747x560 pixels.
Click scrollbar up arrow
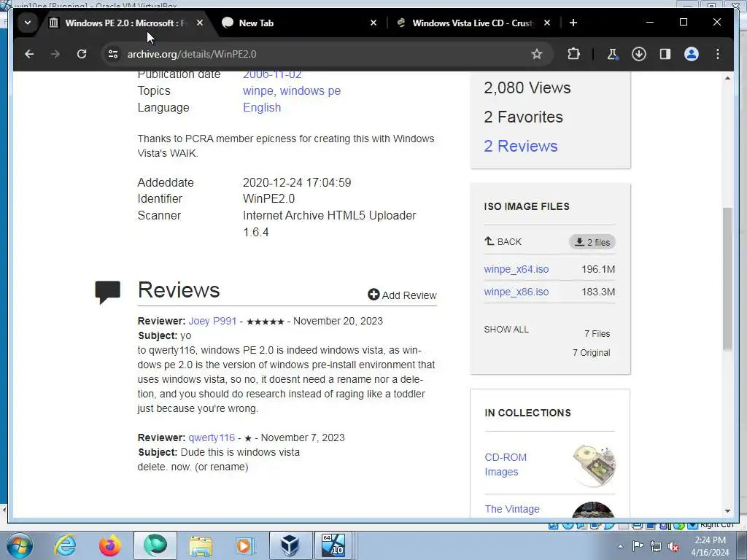coord(727,77)
